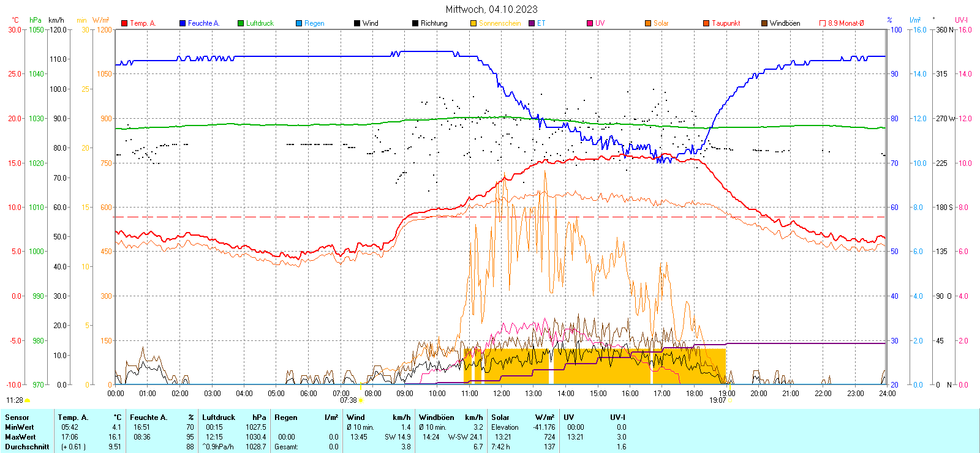Screen dimensions: 980x453
Task: Click the purple ET legend square
Action: [x=532, y=23]
